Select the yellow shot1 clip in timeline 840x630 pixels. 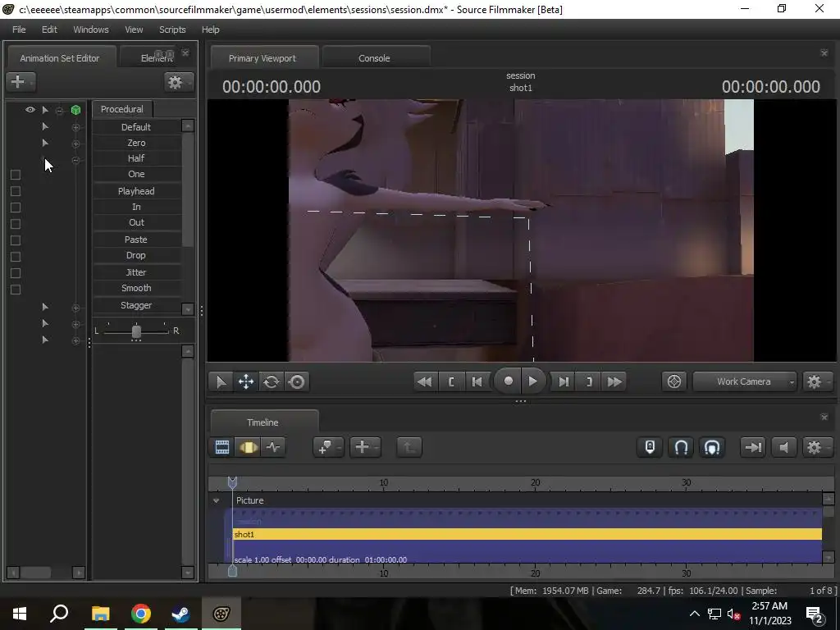tap(527, 534)
